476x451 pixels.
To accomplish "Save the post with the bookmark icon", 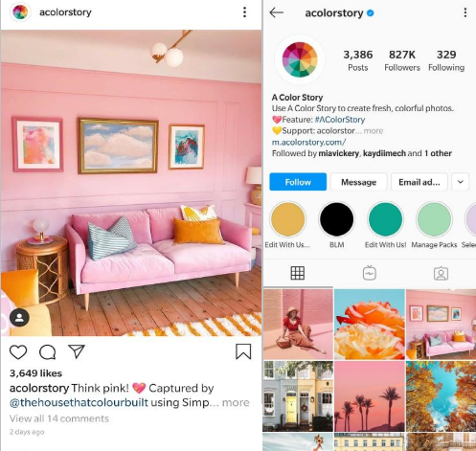I will pyautogui.click(x=243, y=351).
